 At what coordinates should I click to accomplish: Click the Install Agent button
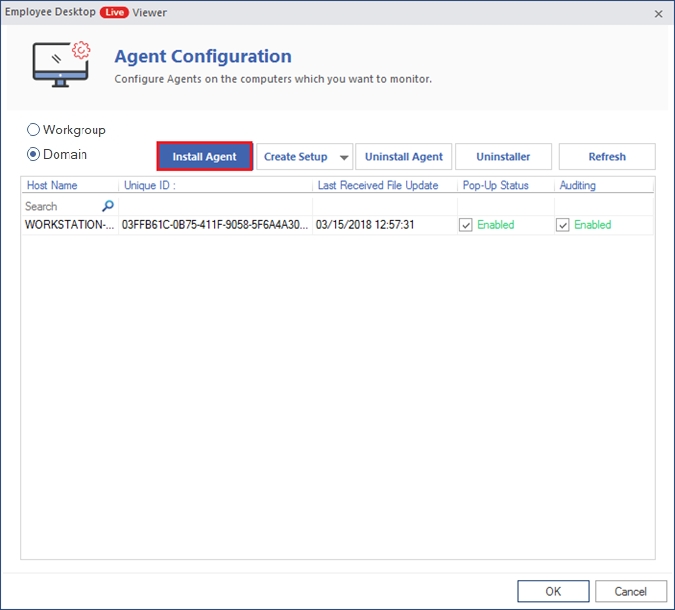click(x=204, y=157)
